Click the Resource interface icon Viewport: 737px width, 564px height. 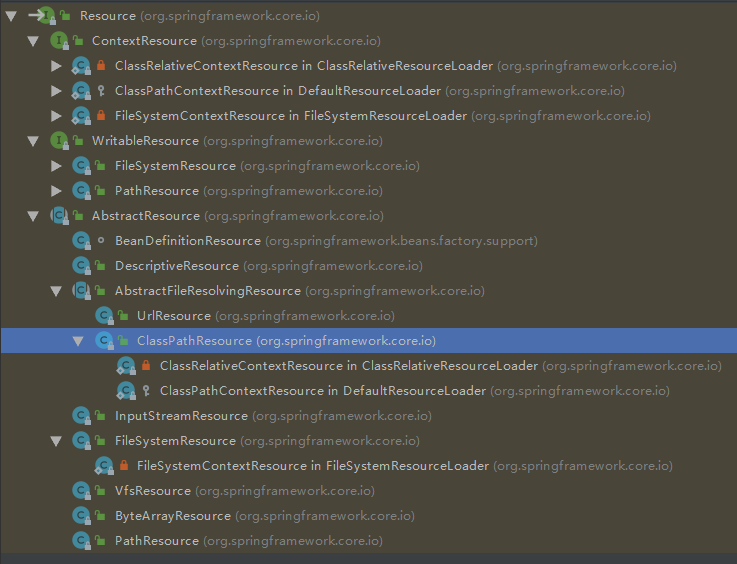click(x=46, y=16)
